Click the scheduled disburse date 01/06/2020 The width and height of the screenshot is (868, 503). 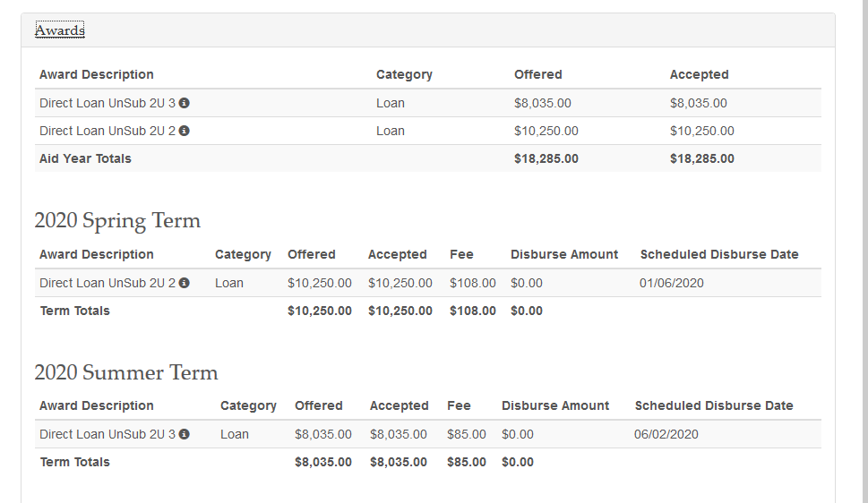pos(672,283)
